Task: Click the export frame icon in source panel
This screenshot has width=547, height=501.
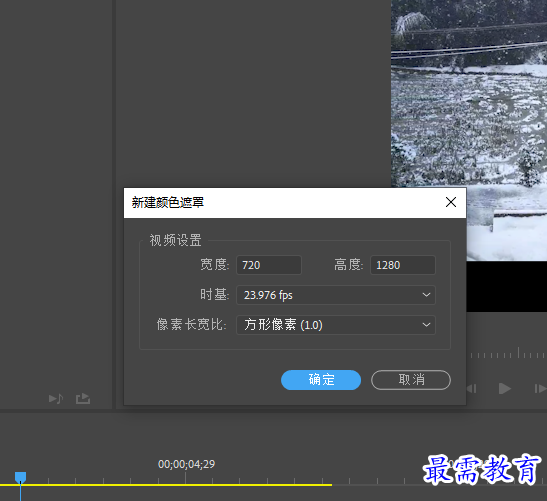Action: [83, 398]
